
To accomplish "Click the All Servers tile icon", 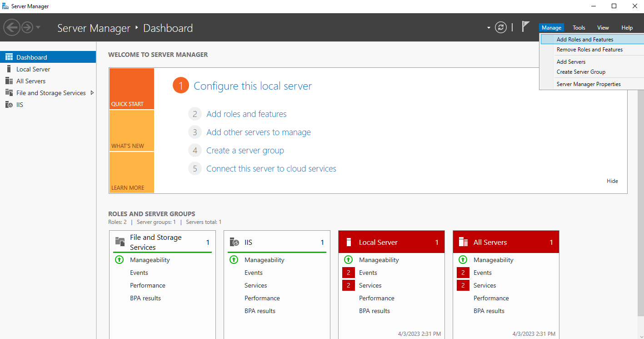I will tap(464, 242).
